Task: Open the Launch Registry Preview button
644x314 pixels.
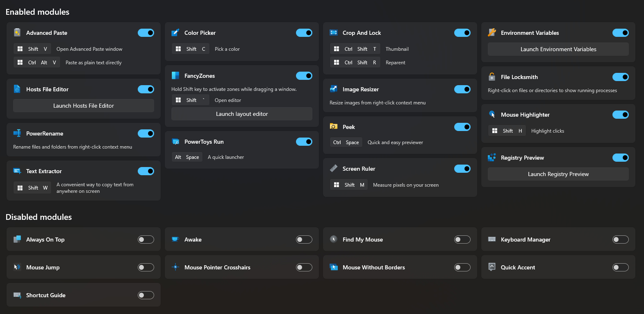Action: pos(558,174)
